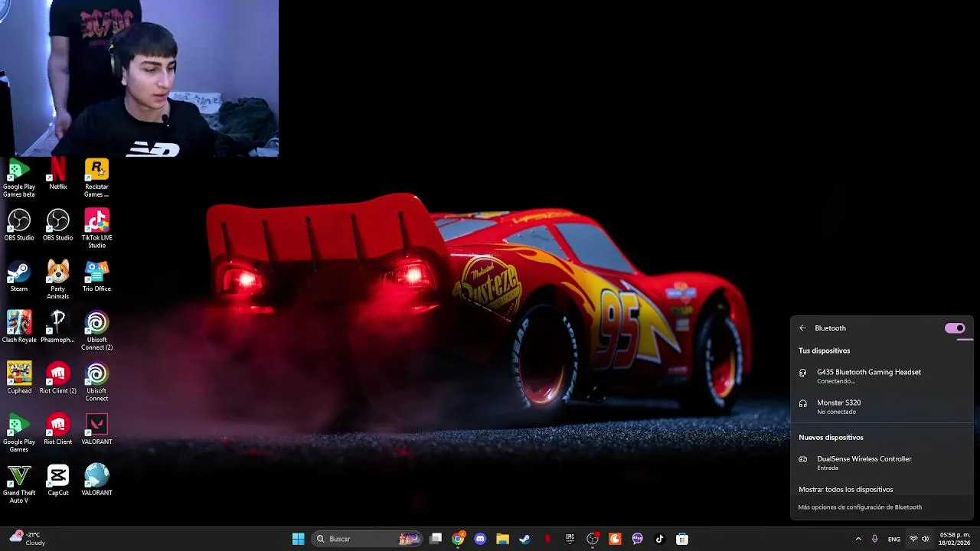
Task: Open the CapCut desktop shortcut
Action: [x=58, y=481]
